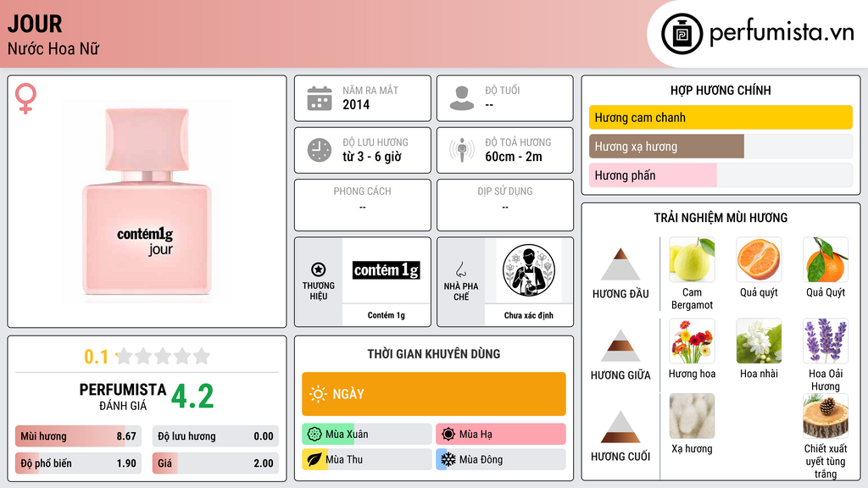Click the snowflake icon for Mùa Đông

tap(448, 459)
